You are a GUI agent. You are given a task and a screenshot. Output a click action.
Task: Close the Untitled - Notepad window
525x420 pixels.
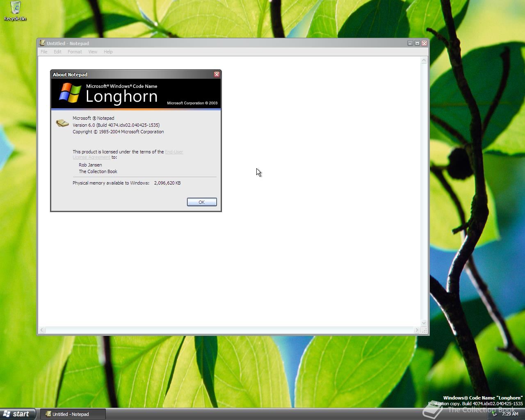tap(424, 43)
